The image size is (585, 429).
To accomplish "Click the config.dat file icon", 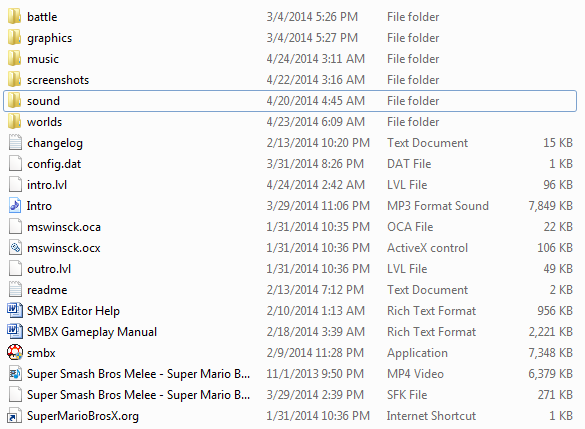I will click(x=15, y=163).
